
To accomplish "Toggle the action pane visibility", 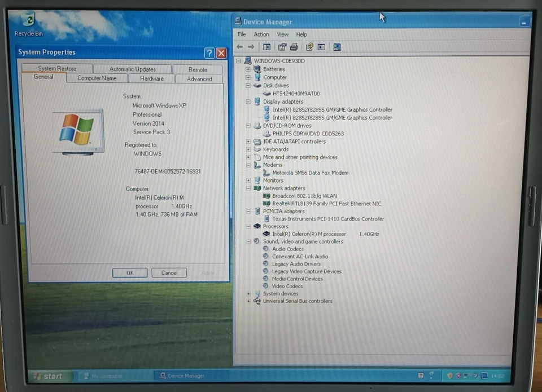I will click(x=321, y=47).
